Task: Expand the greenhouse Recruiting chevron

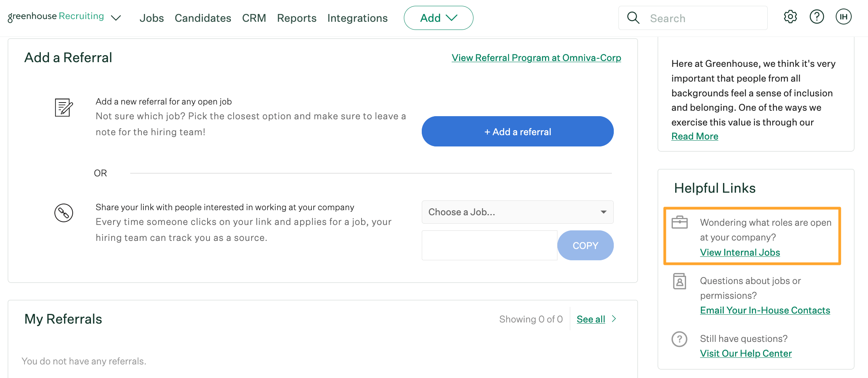Action: coord(116,17)
